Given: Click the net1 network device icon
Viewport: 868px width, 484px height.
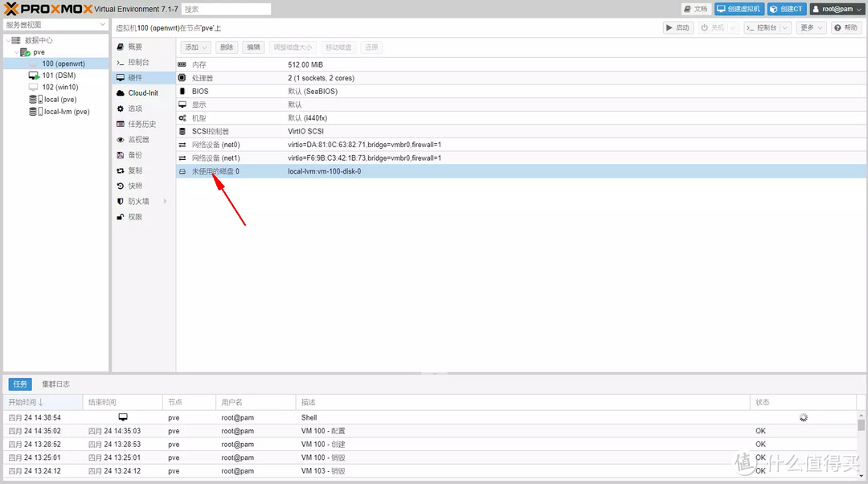Looking at the screenshot, I should click(x=182, y=158).
